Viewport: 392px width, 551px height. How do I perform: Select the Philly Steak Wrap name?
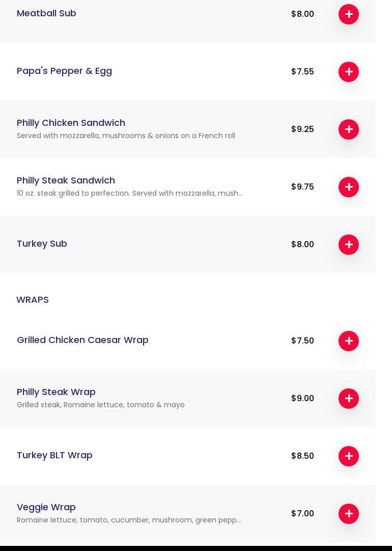click(x=56, y=392)
